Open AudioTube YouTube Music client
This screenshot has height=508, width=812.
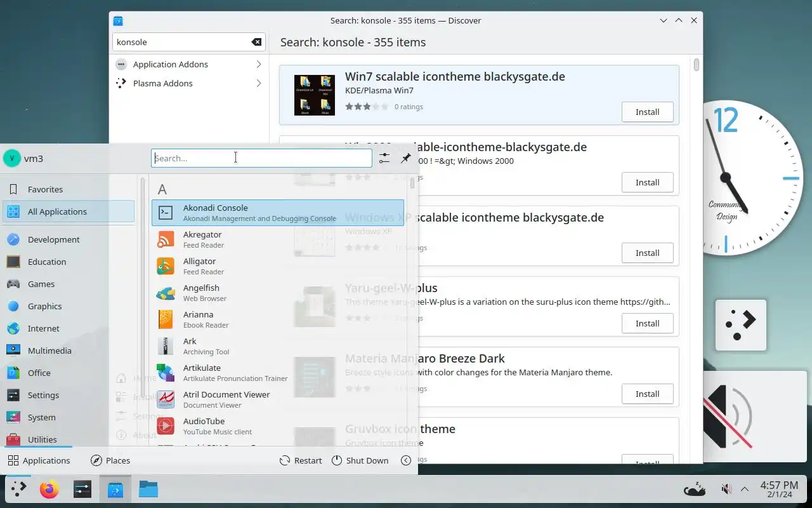pyautogui.click(x=277, y=426)
